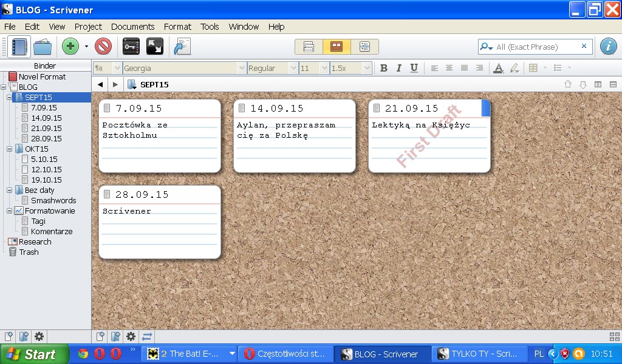The image size is (622, 364).
Task: Select 14.09.15 in the Binder
Action: (x=46, y=118)
